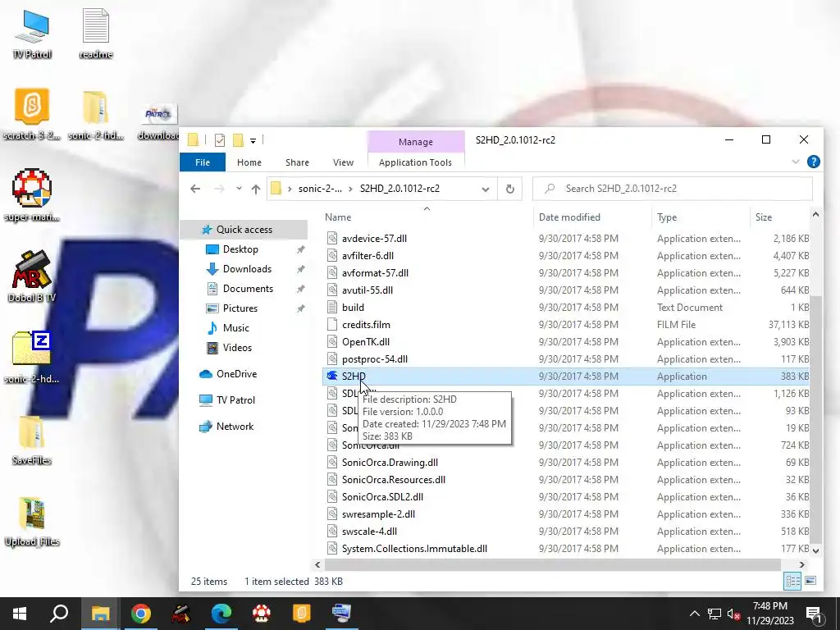The width and height of the screenshot is (840, 630).
Task: Open Downloads in navigation pane
Action: click(x=247, y=269)
